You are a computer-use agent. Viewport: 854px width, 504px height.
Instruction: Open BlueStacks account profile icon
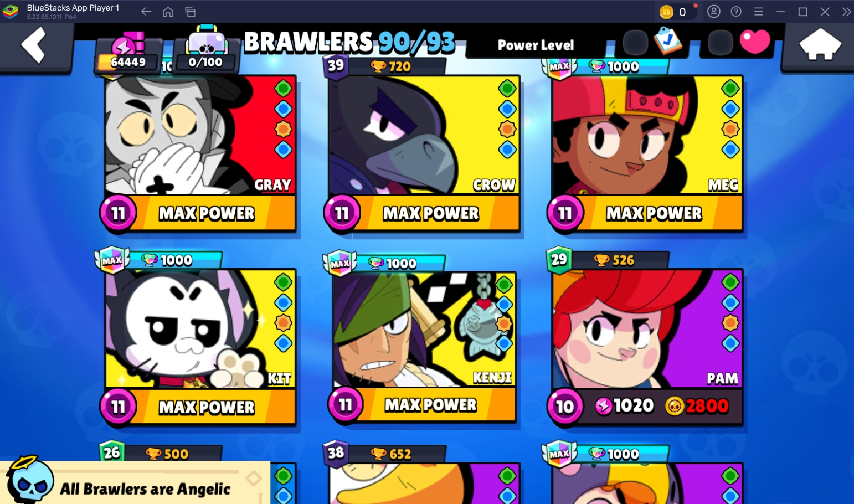pos(714,12)
